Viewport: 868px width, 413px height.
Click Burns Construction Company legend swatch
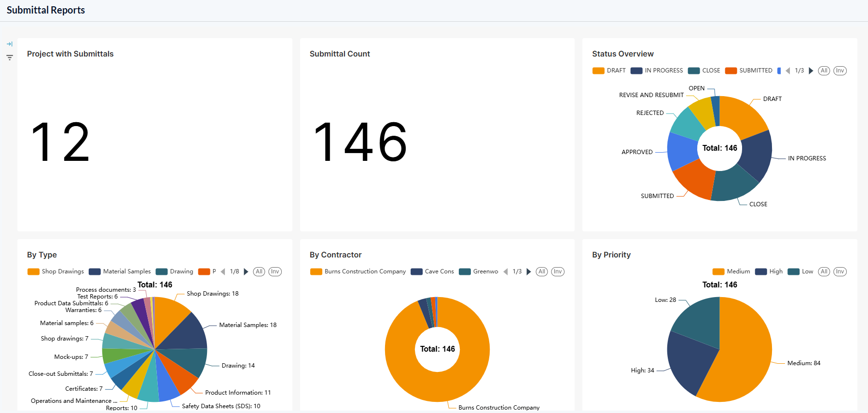pyautogui.click(x=316, y=271)
